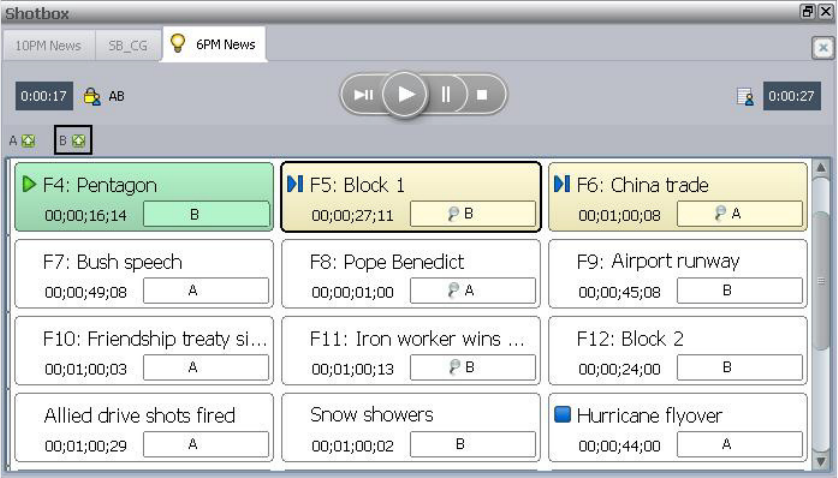
Task: Open channel selector B on F5: Block 1
Action: point(472,214)
